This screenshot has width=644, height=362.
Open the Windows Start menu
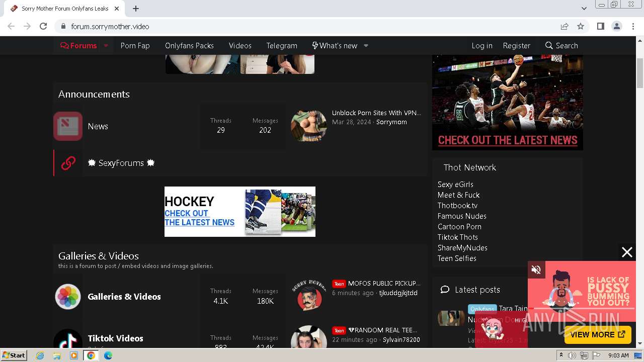tap(14, 355)
